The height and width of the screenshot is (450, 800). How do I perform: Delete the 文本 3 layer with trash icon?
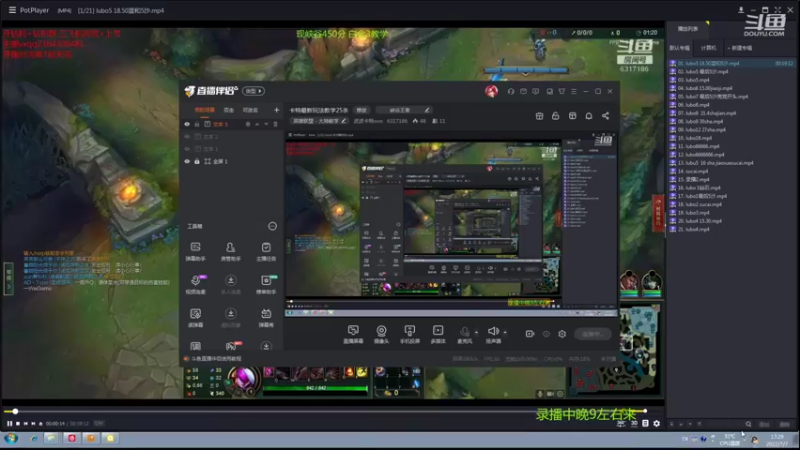point(276,124)
